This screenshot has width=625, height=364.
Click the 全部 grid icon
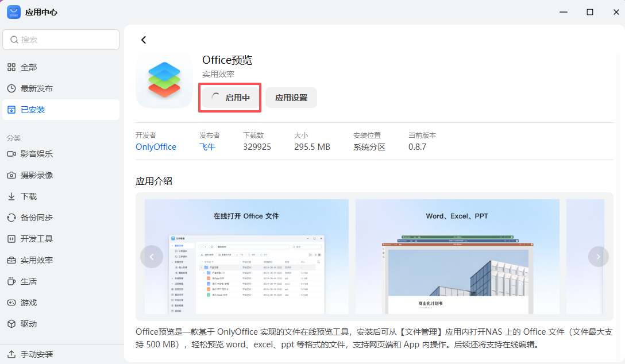click(11, 67)
